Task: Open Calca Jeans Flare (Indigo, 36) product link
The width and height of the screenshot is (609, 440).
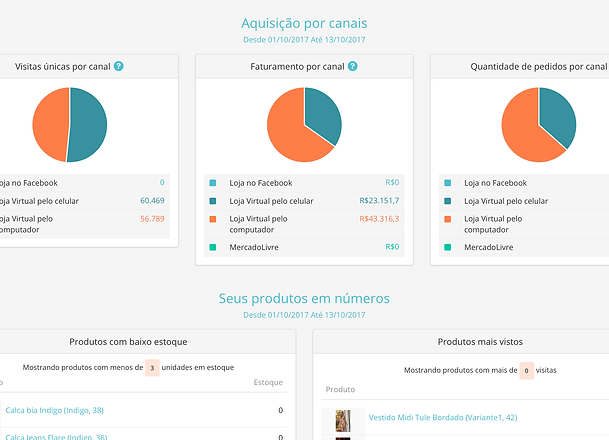Action: [x=56, y=437]
